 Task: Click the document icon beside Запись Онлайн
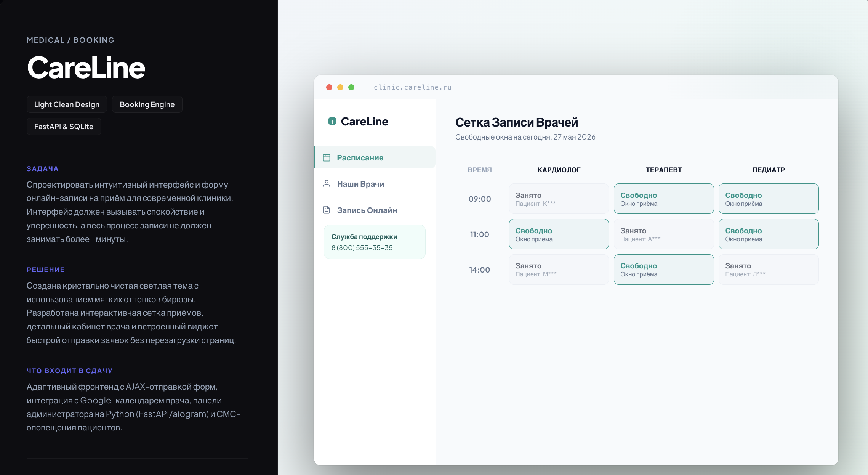pos(327,210)
